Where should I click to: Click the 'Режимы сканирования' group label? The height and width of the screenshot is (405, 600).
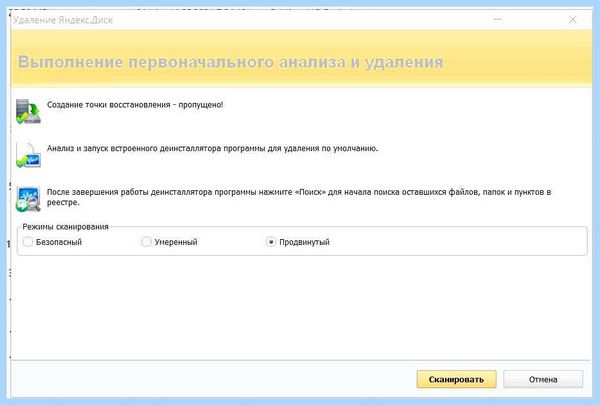pyautogui.click(x=65, y=227)
